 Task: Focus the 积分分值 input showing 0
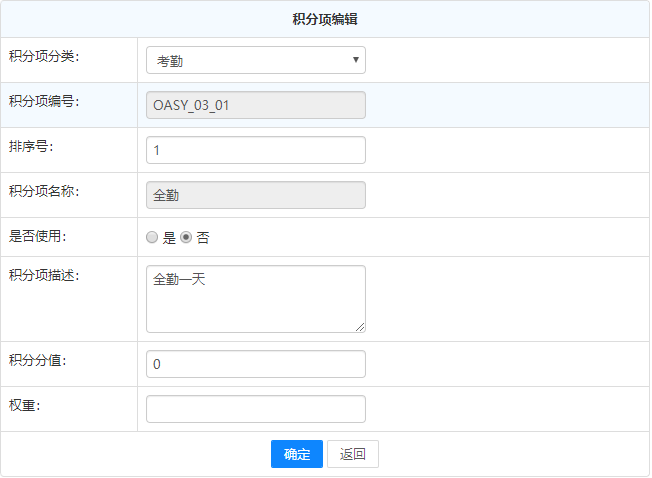coord(255,364)
